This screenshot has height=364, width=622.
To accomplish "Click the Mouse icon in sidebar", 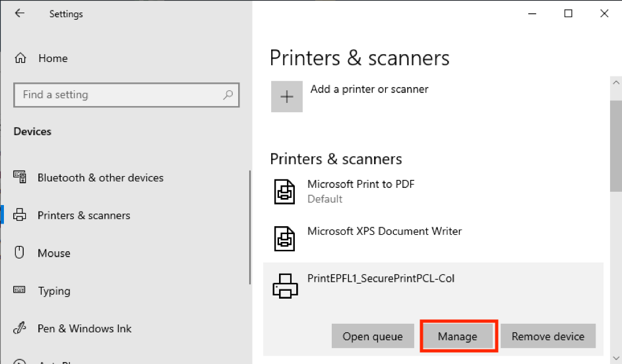I will pos(19,252).
